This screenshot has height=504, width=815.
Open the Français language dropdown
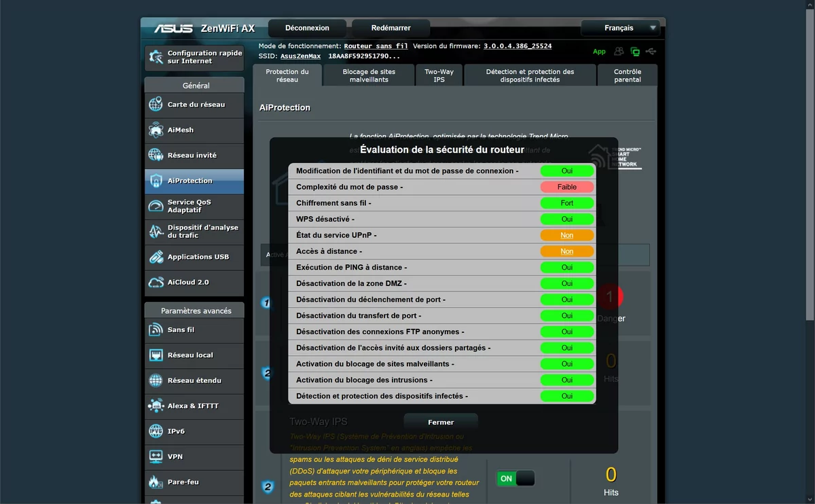(621, 28)
